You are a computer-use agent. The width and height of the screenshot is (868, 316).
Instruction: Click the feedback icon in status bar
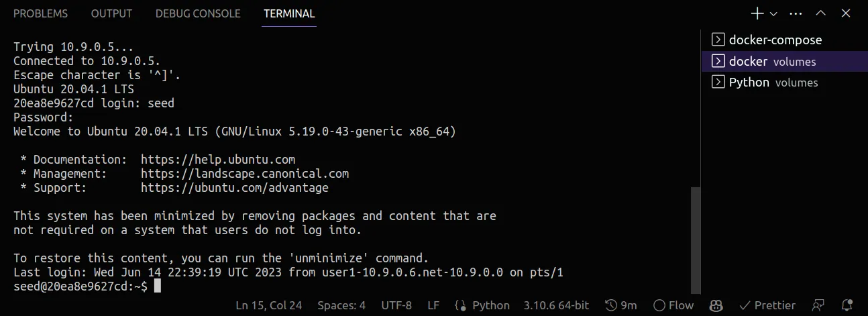tap(818, 306)
